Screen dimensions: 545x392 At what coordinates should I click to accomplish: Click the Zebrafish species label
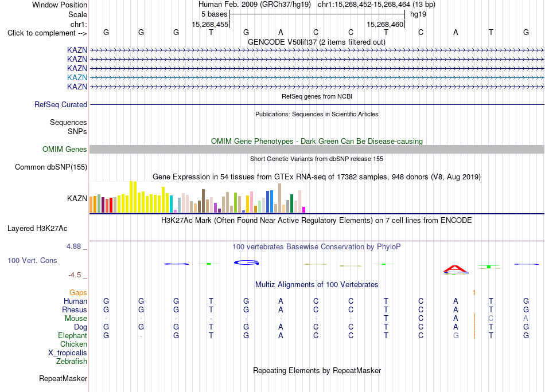pyautogui.click(x=72, y=362)
